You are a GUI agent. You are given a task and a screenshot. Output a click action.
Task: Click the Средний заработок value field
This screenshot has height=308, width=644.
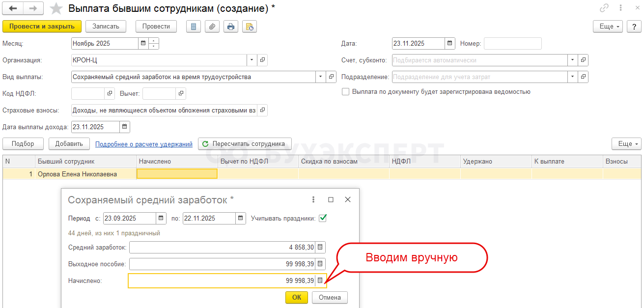point(222,248)
